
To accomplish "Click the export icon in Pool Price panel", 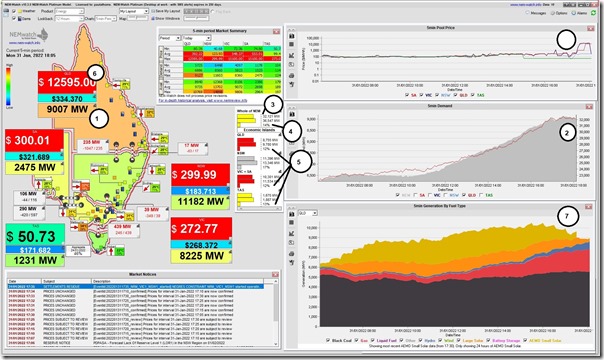I will pyautogui.click(x=292, y=65).
